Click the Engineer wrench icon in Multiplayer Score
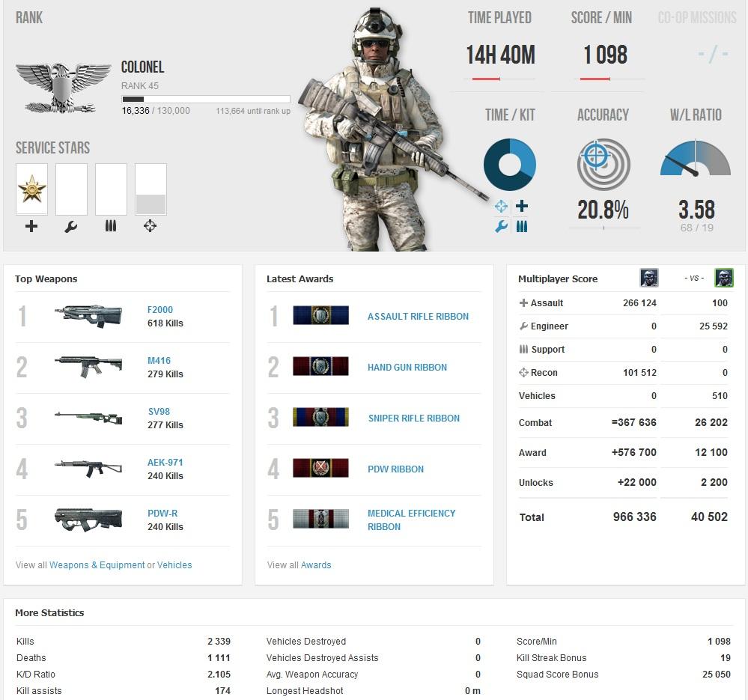 coord(523,326)
